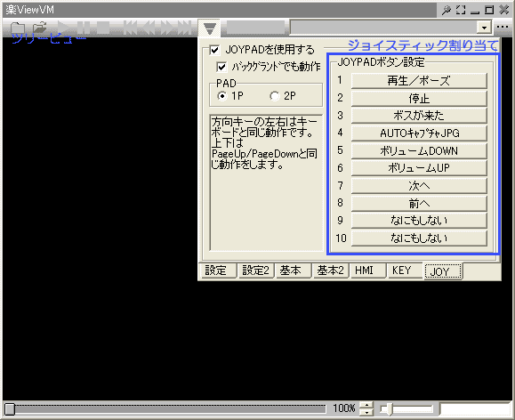This screenshot has width=515, height=420.
Task: Skip to the last item icon
Action: click(x=185, y=28)
